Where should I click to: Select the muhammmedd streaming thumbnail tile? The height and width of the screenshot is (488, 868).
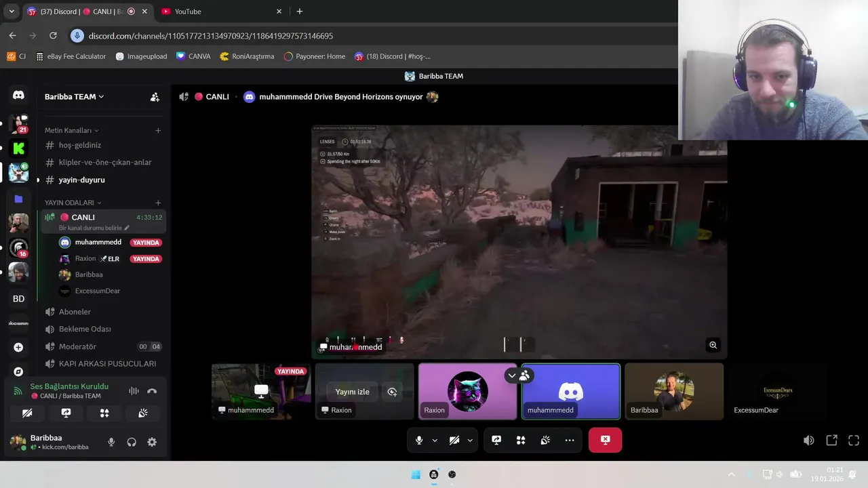[x=261, y=392]
